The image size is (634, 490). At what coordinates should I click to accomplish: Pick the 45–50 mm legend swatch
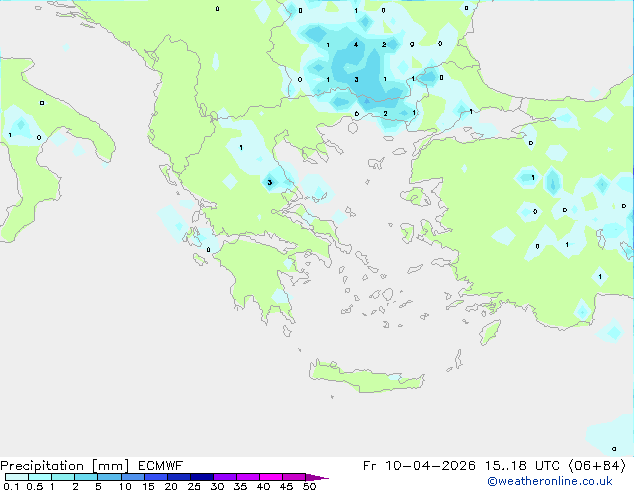pyautogui.click(x=294, y=477)
